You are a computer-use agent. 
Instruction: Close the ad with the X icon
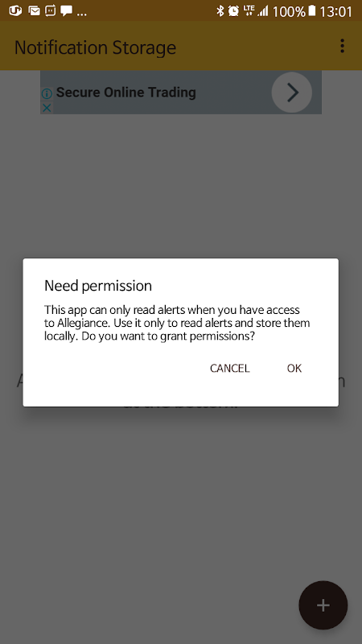[47, 108]
